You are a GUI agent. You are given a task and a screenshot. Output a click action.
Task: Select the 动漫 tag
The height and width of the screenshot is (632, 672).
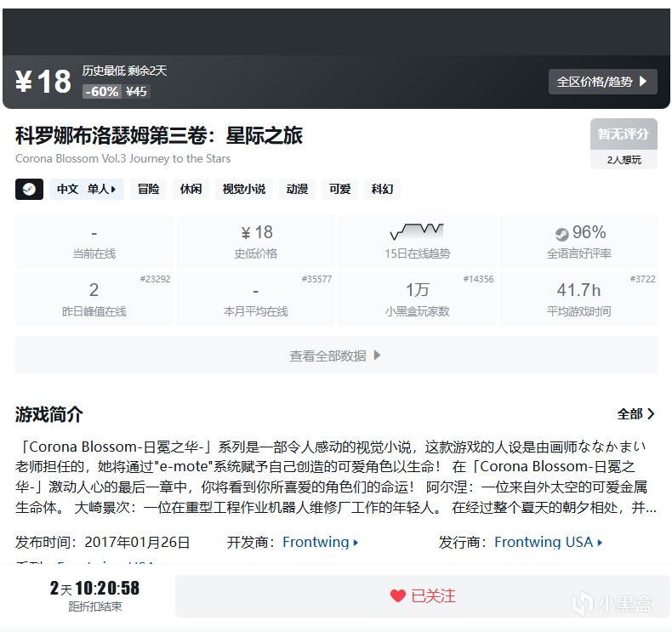[x=297, y=189]
